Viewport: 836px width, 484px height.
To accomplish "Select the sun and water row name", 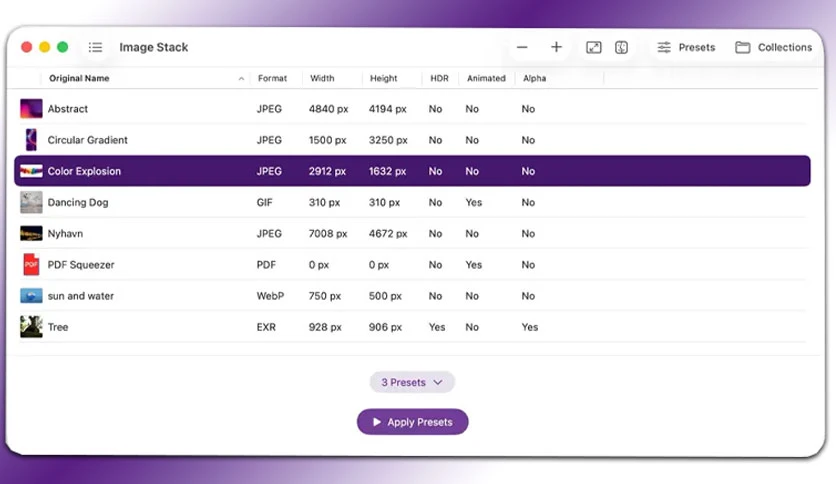I will tap(81, 296).
